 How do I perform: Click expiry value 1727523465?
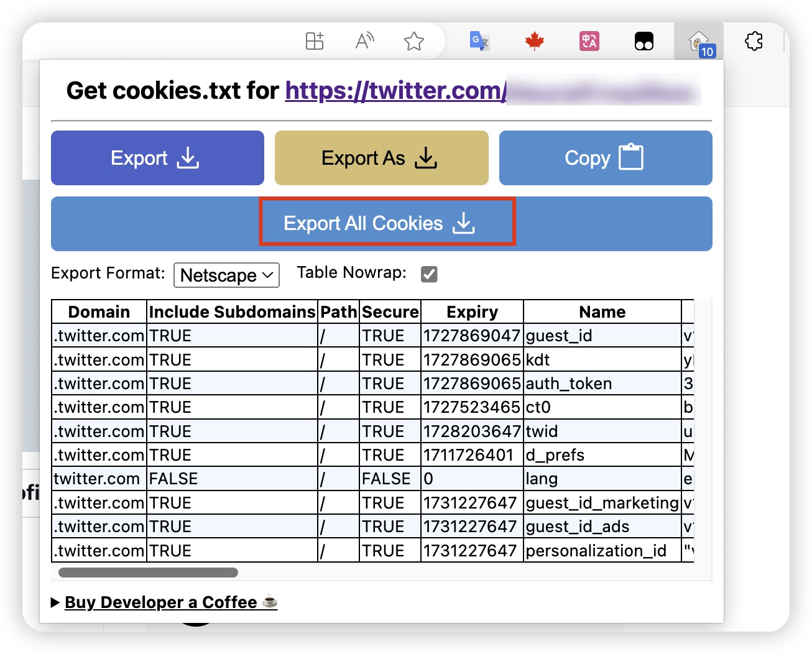click(x=472, y=407)
